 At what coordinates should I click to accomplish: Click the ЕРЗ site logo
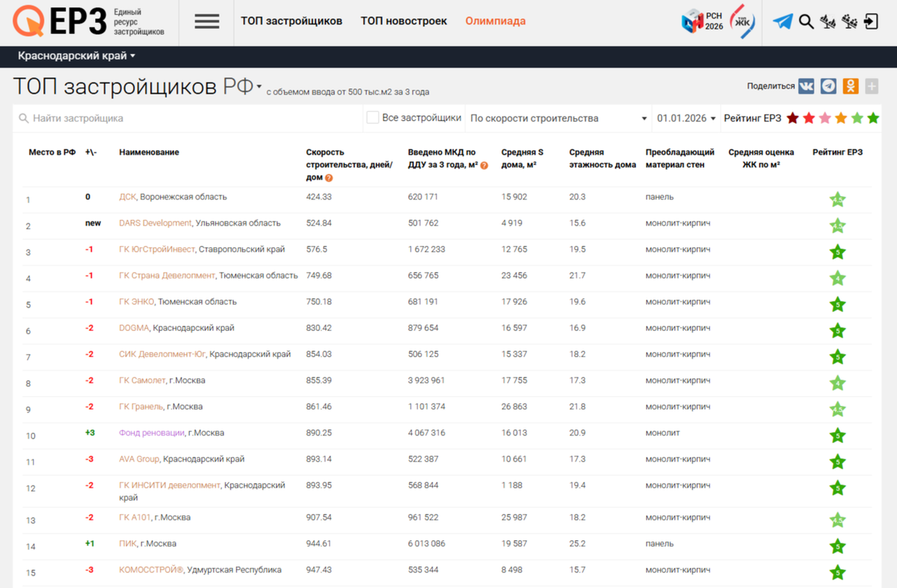88,22
